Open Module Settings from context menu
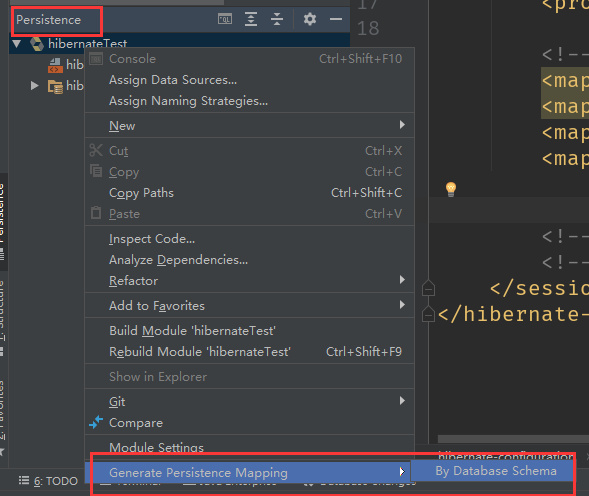 (x=250, y=448)
